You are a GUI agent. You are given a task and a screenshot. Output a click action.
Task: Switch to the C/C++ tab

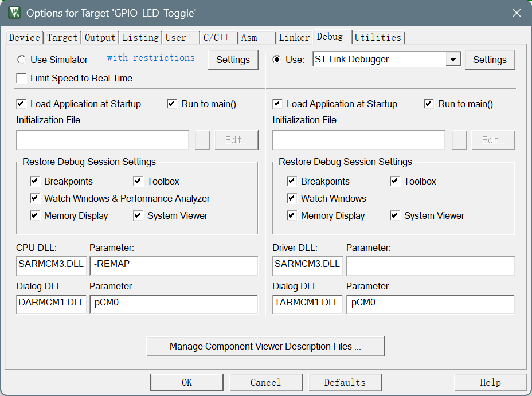[216, 38]
